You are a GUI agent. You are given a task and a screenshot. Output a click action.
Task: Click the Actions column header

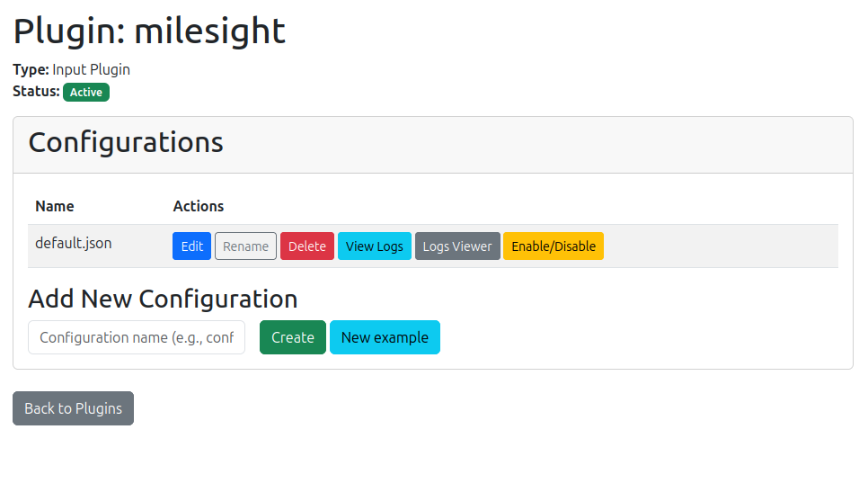click(x=199, y=206)
